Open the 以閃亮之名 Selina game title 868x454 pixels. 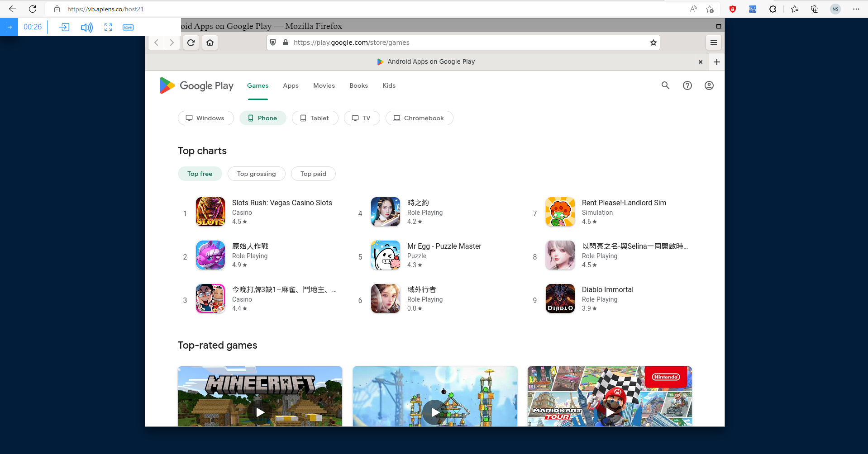(634, 246)
